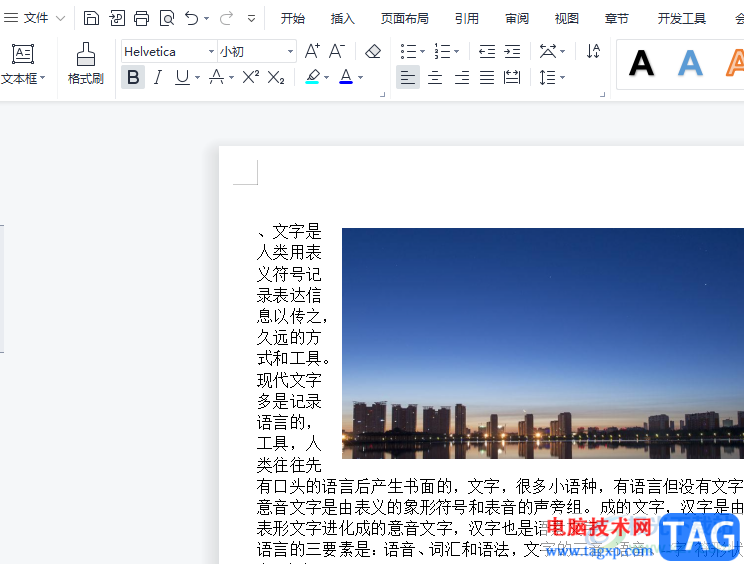Screen dimensions: 744x564
Task: Open the font size 小初 dropdown
Action: [290, 51]
